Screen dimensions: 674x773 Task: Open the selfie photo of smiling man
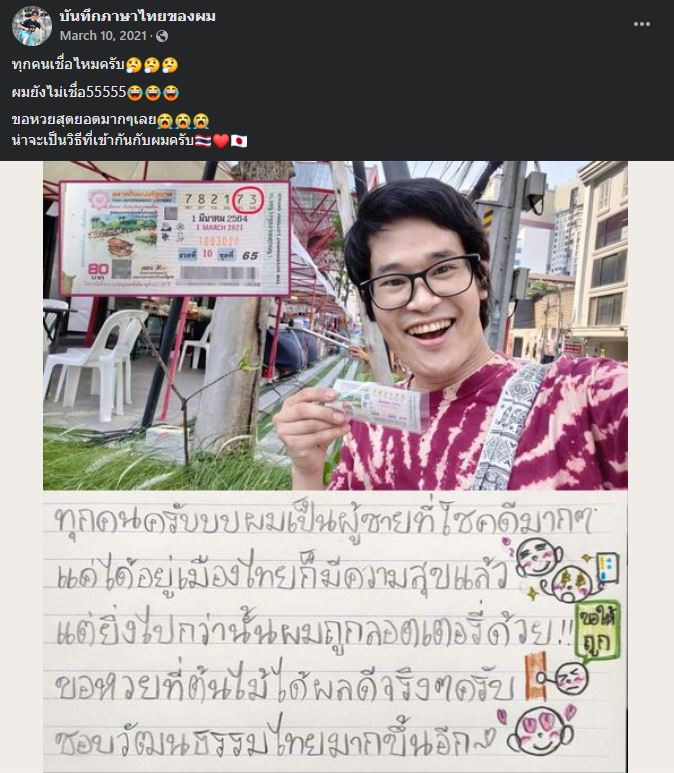pos(335,326)
